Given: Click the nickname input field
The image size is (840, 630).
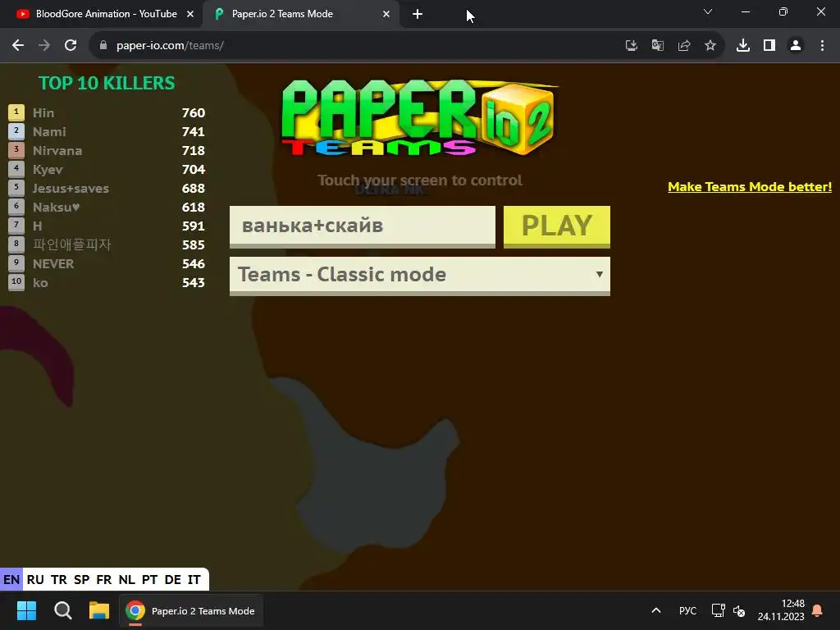Looking at the screenshot, I should point(362,226).
